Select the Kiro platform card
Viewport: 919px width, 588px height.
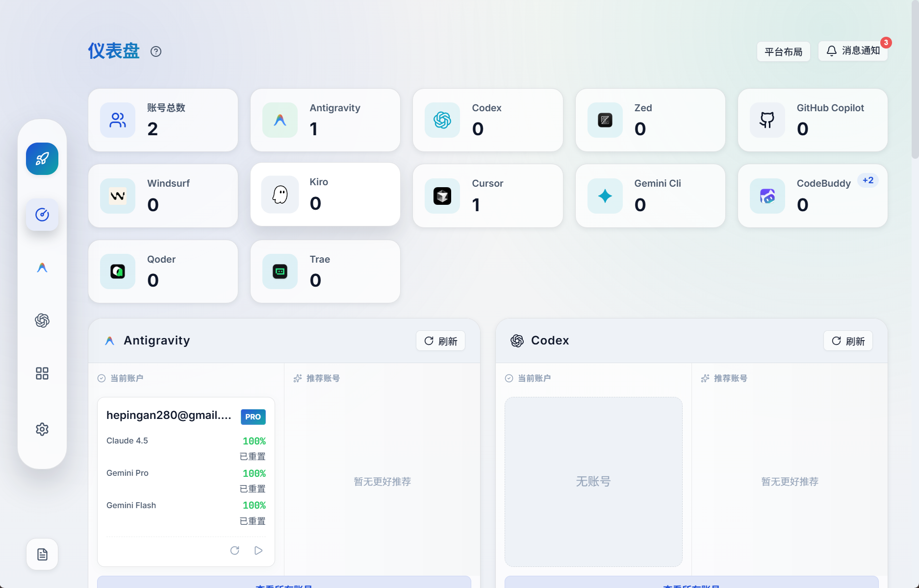pos(325,195)
